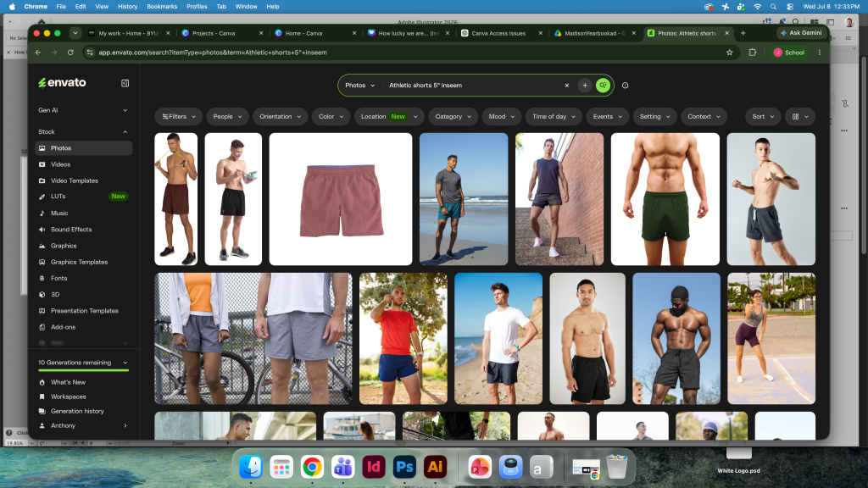Open Bookmarks menu in menu bar

coord(162,7)
